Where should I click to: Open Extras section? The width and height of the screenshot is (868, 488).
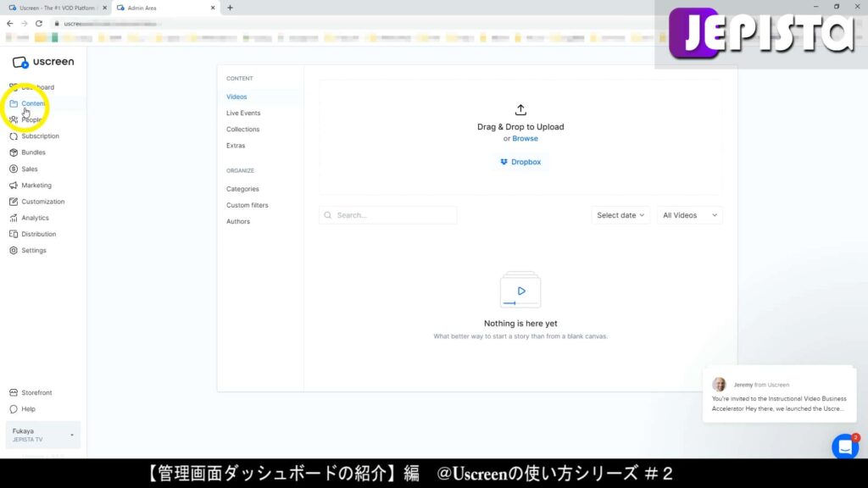tap(236, 146)
